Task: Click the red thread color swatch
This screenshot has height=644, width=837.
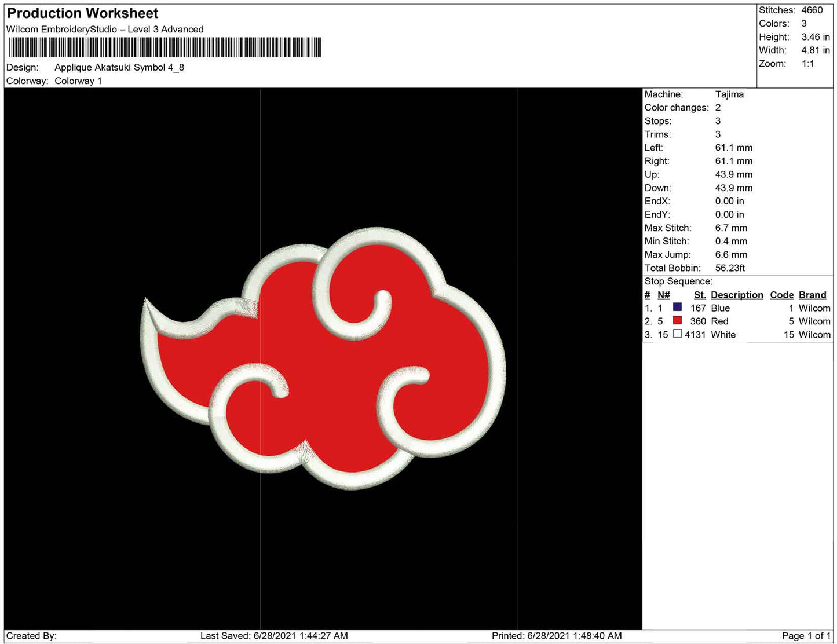Action: [x=677, y=320]
